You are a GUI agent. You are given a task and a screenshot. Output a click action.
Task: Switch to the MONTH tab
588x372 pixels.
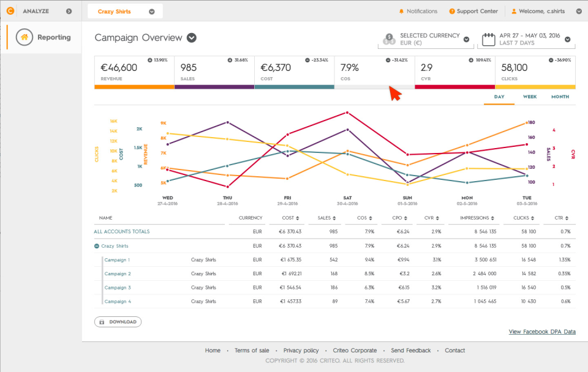pos(559,96)
